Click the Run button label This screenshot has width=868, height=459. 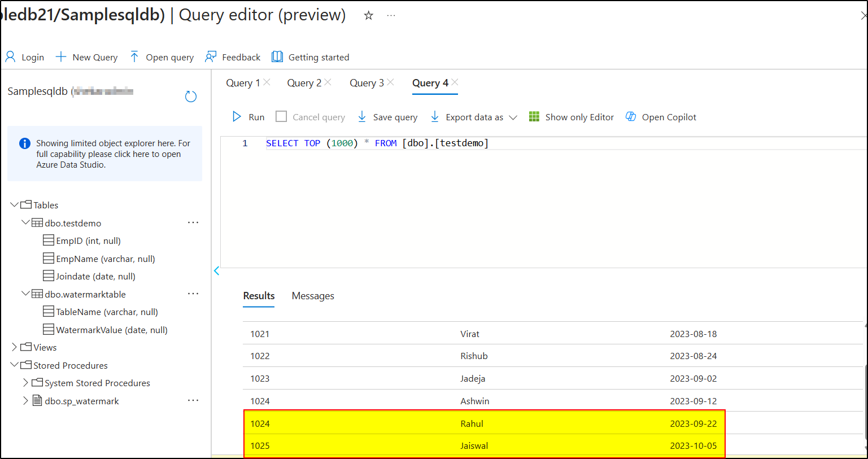point(256,117)
